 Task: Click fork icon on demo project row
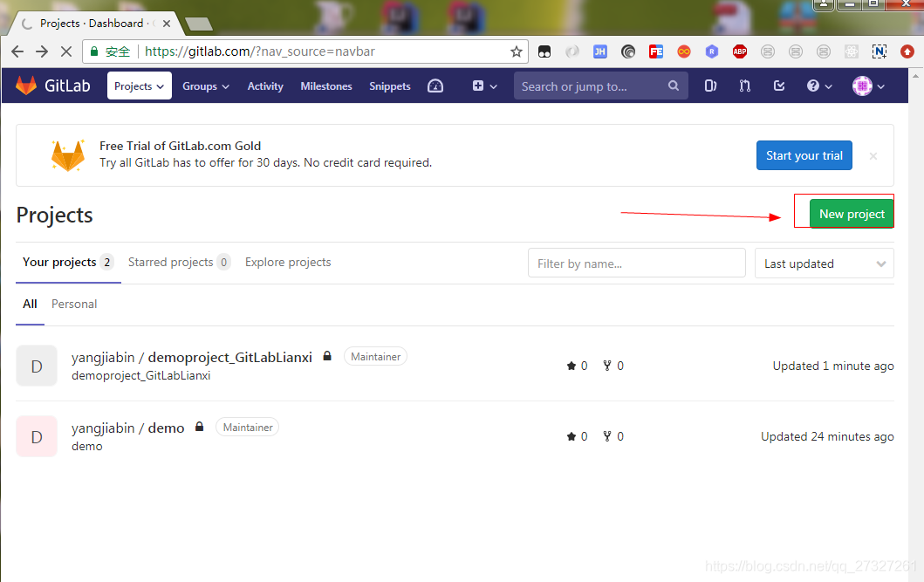607,436
